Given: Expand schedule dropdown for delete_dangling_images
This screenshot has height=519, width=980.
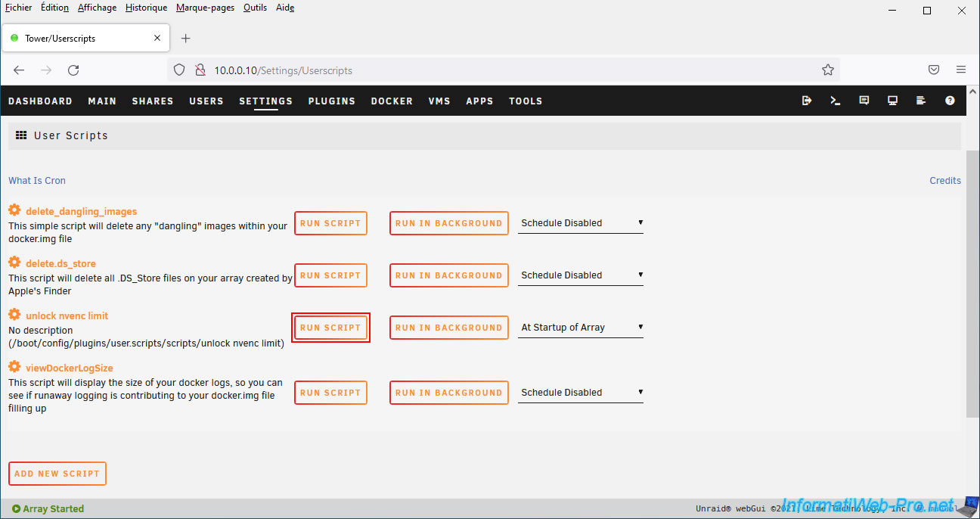Looking at the screenshot, I should point(580,223).
